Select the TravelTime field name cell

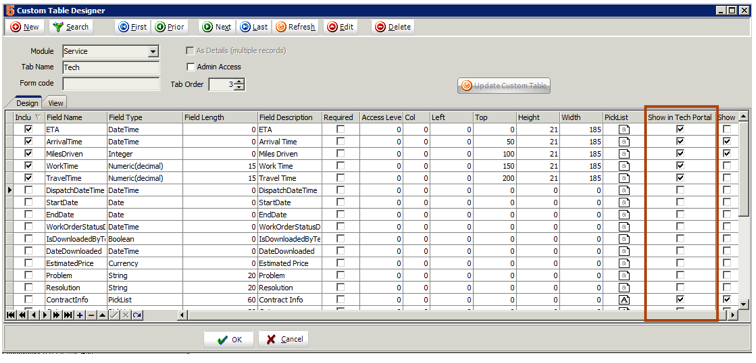(x=76, y=178)
